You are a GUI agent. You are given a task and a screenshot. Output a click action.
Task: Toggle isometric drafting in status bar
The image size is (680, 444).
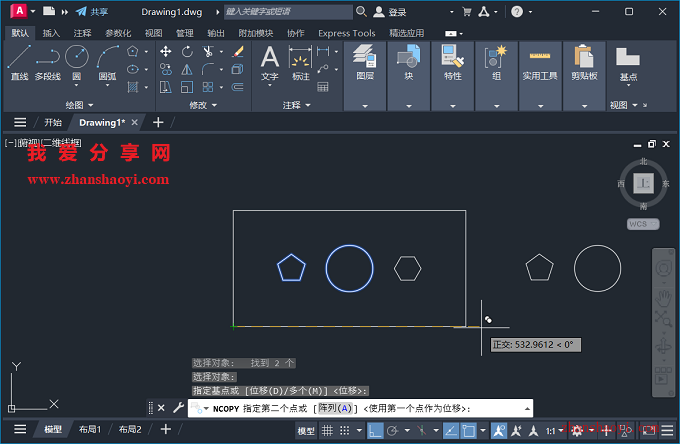tap(422, 431)
